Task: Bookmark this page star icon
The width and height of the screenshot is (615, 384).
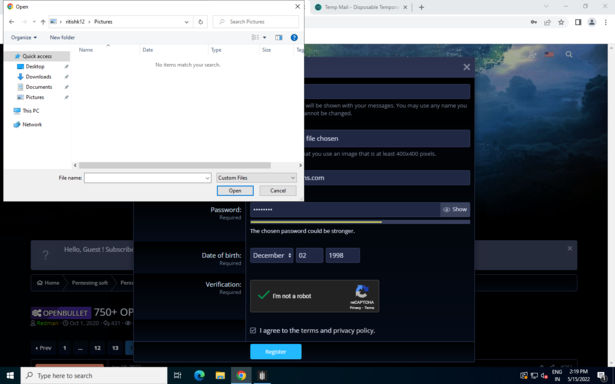Action: pos(561,22)
